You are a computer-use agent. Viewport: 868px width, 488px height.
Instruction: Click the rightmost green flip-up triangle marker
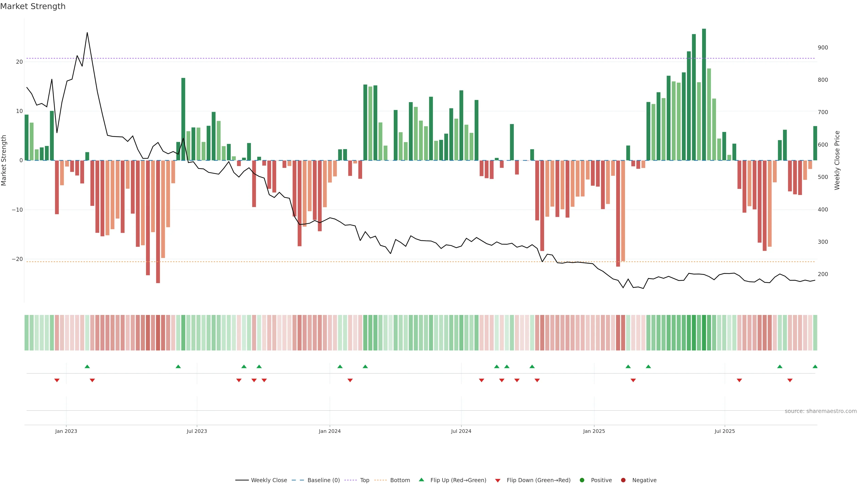click(815, 366)
